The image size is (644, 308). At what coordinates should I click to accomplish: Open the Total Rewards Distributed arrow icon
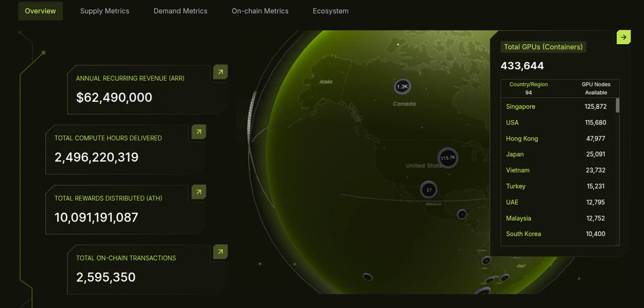click(x=199, y=192)
